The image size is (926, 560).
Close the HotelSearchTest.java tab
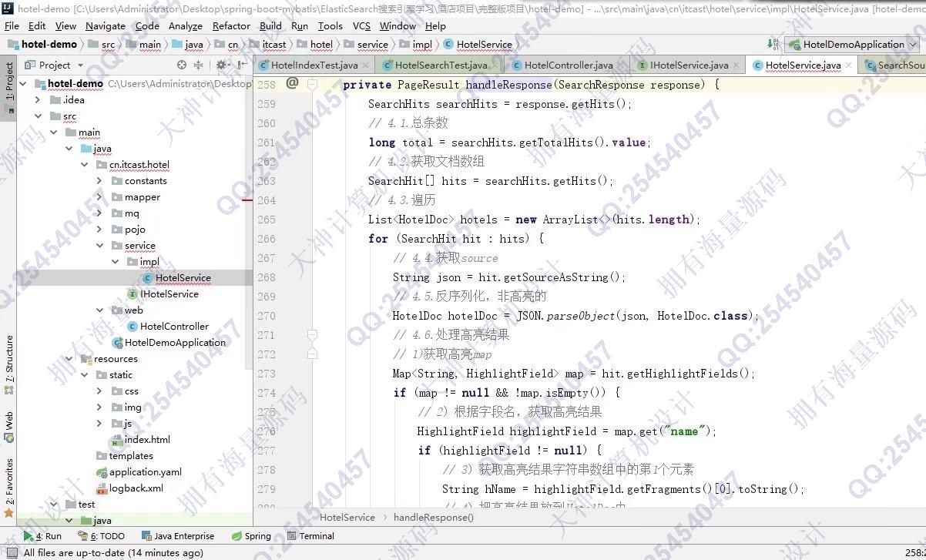pos(495,65)
